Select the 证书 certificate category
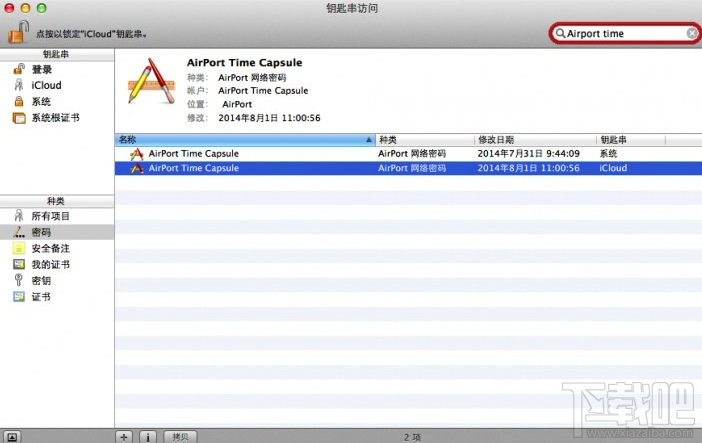Image resolution: width=702 pixels, height=443 pixels. tap(40, 297)
